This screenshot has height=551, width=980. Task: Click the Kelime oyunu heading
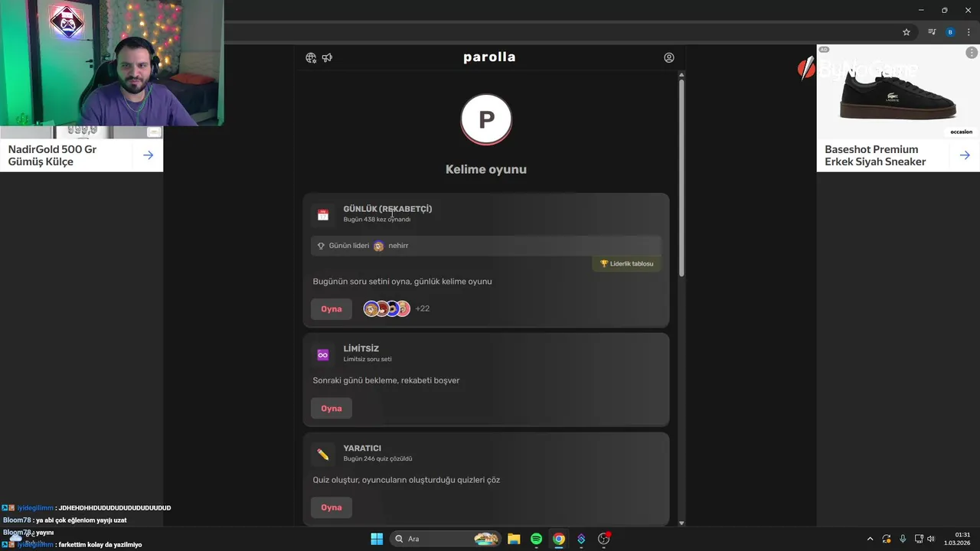(486, 169)
